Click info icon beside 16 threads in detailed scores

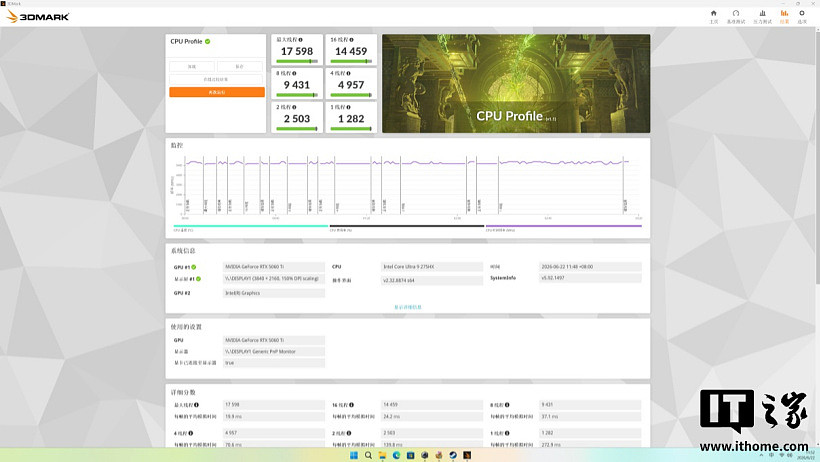tap(351, 405)
